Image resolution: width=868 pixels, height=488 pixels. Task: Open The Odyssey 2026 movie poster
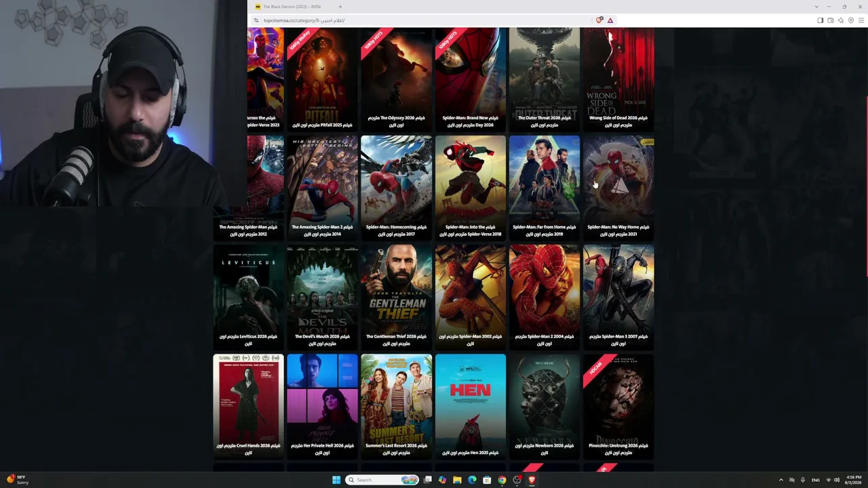396,79
